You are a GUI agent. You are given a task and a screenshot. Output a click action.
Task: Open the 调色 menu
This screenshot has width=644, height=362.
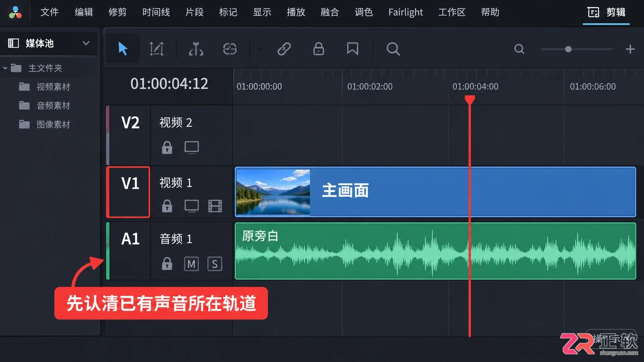[x=364, y=12]
